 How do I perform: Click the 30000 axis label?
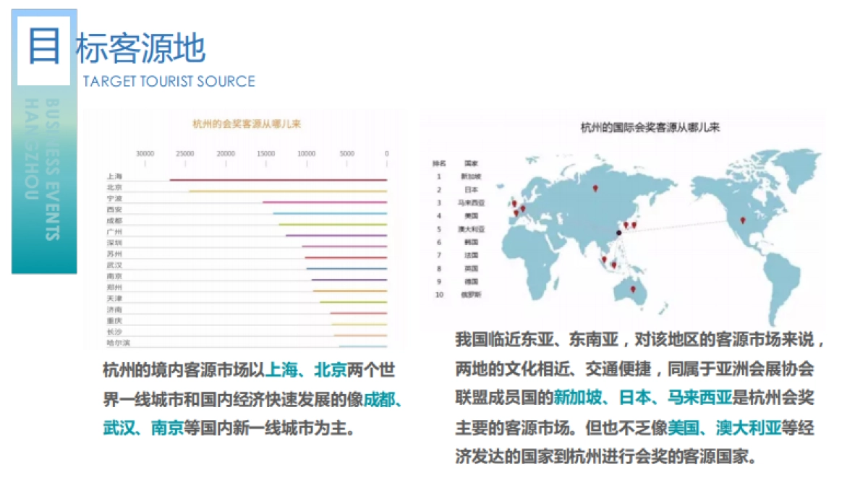coord(145,154)
